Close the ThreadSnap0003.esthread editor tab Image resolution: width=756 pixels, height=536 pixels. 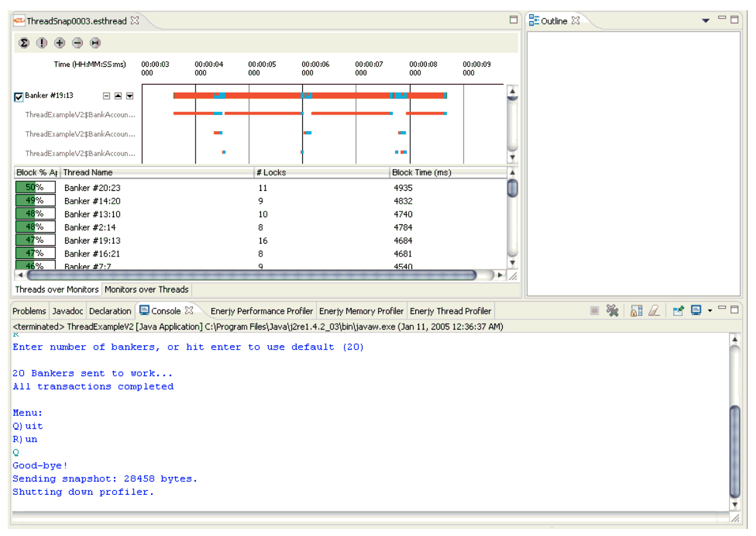134,21
